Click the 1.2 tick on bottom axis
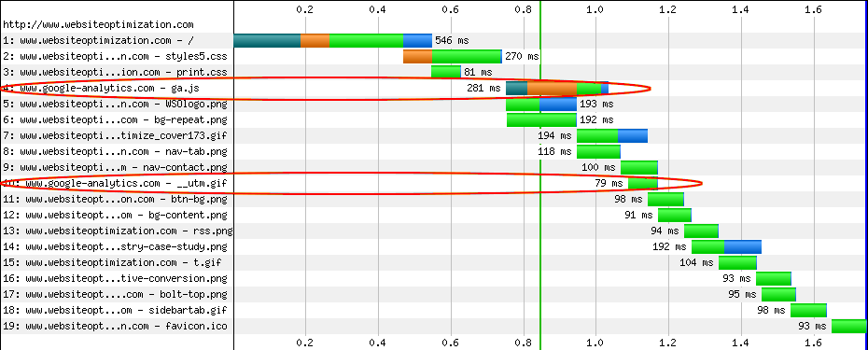Viewport: 868px width, 350px height. (668, 343)
